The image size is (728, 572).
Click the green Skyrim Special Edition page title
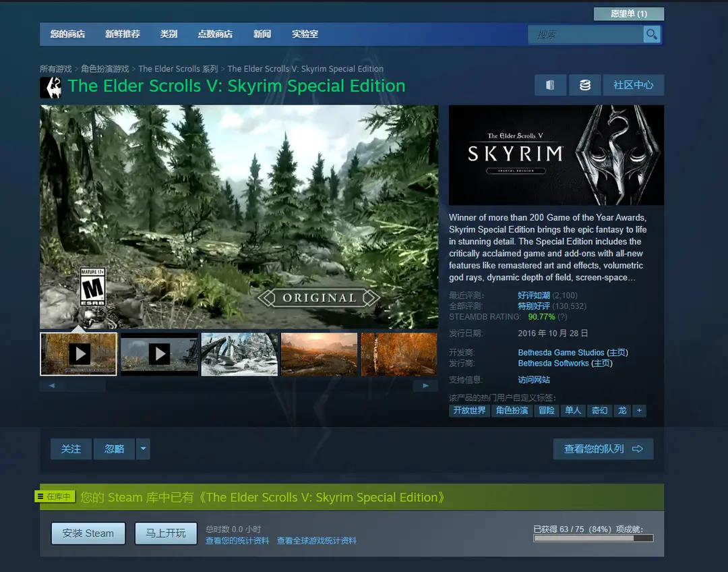[237, 86]
